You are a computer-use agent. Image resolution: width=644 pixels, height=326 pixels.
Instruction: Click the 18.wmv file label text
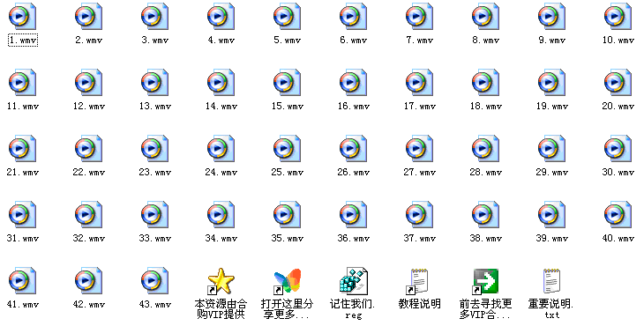click(486, 107)
